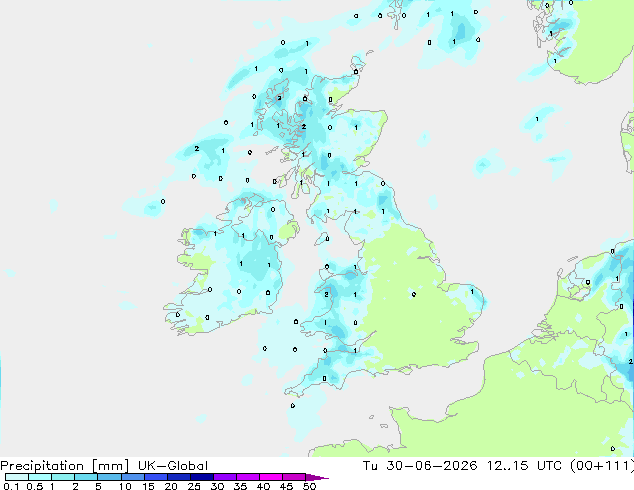This screenshot has height=490, width=634.
Task: Click the "10" legend scale label
Action: 125,486
